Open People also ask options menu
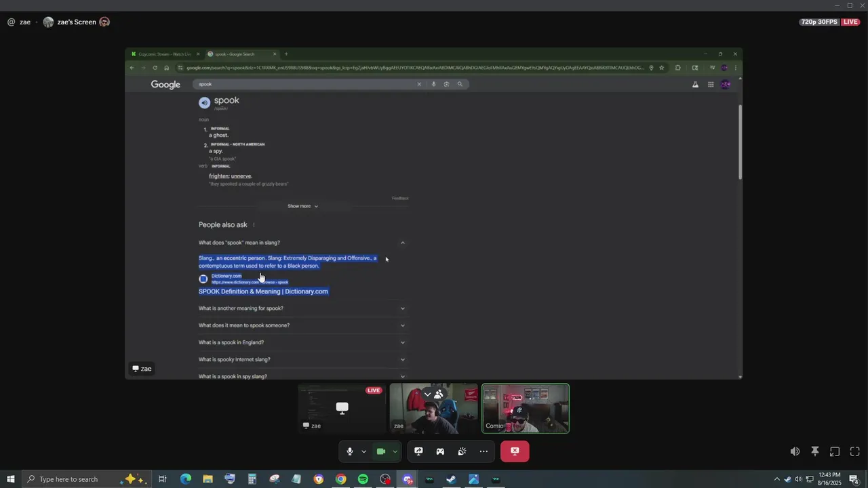Viewport: 868px width, 488px height. pos(254,225)
